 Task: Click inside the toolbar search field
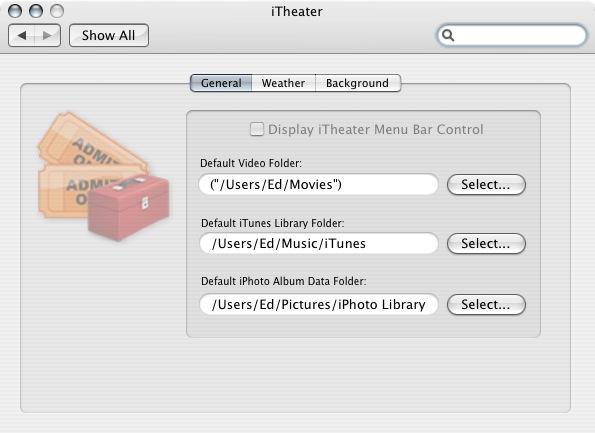point(512,35)
